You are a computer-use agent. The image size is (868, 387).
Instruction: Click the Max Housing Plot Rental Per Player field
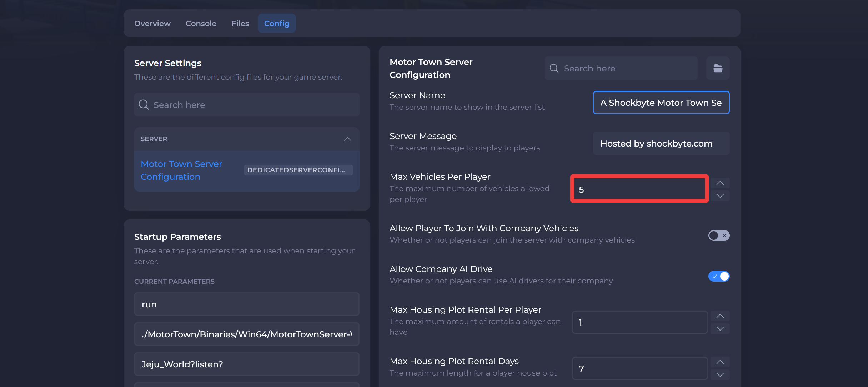[640, 322]
